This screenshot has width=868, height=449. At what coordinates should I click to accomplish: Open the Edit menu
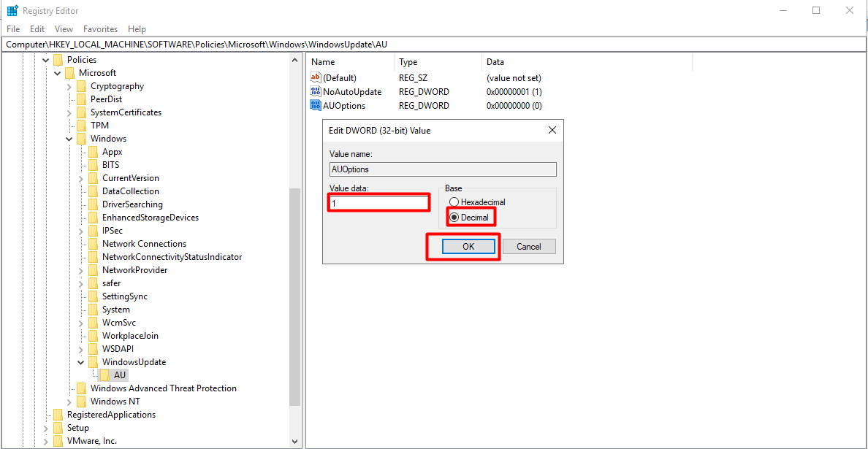coord(37,29)
